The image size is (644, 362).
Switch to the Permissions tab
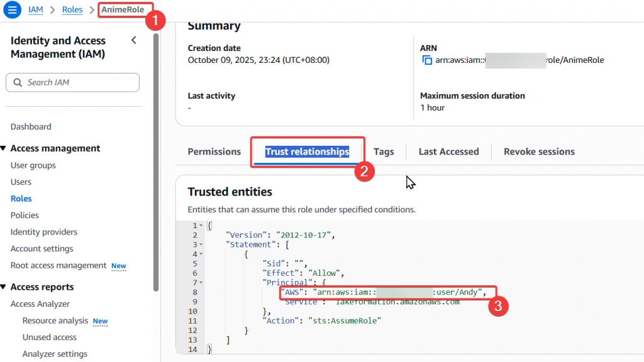(x=214, y=151)
